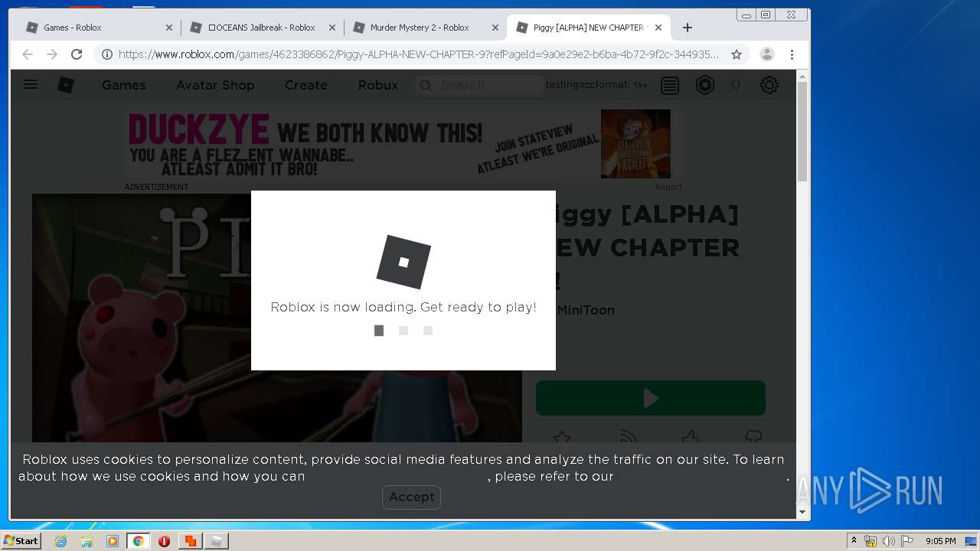Open volume control in tray
The image size is (980, 551).
(888, 541)
